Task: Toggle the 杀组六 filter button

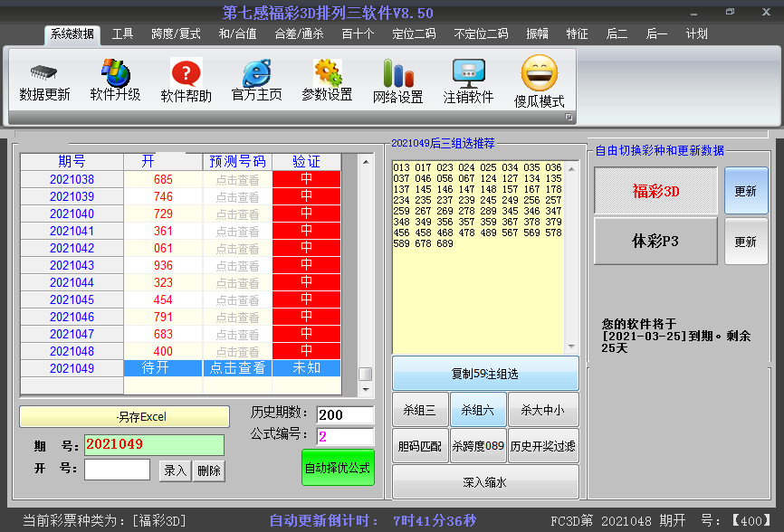Action: (x=477, y=410)
